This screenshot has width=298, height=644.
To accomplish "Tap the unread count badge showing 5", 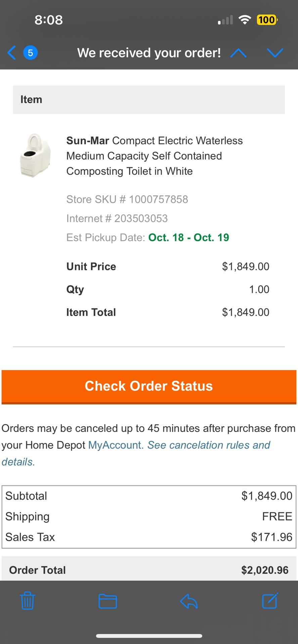I will pos(30,53).
